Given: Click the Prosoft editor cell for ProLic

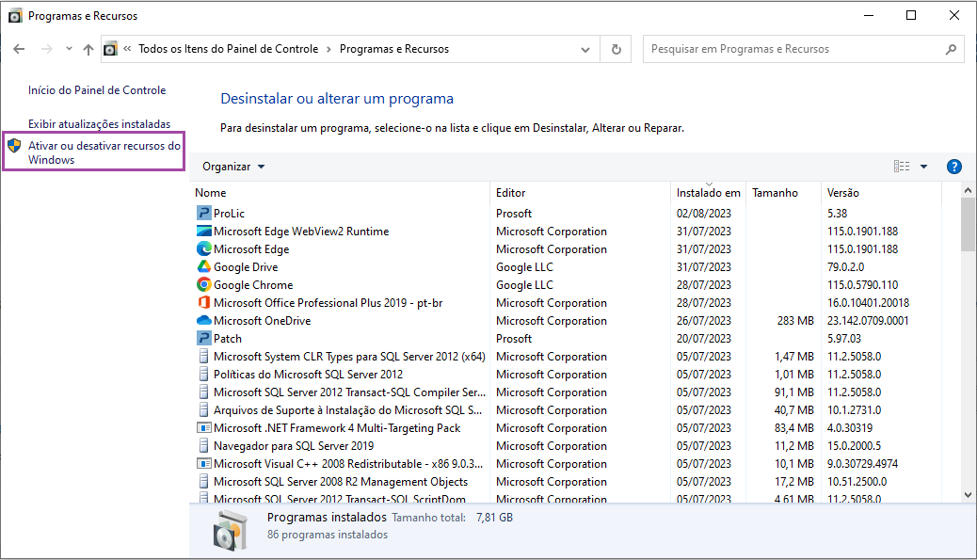Looking at the screenshot, I should click(x=514, y=213).
